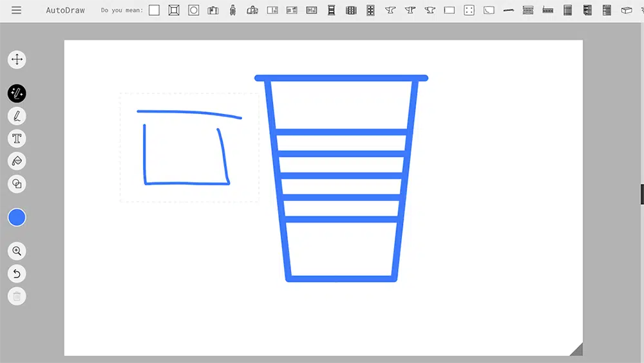
Task: Open the hamburger menu
Action: [16, 10]
